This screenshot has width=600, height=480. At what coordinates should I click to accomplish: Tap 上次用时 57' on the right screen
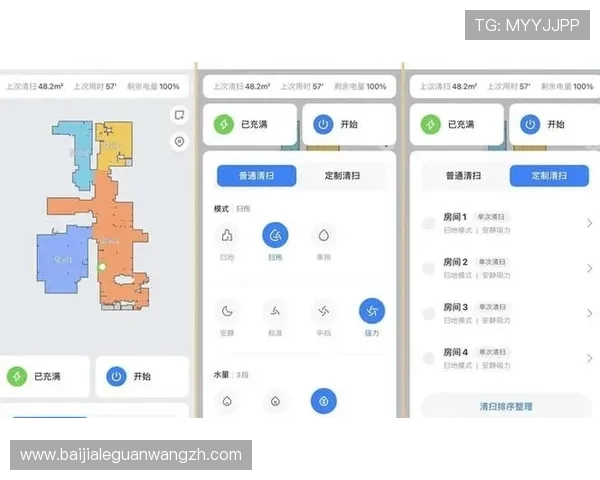click(x=509, y=87)
